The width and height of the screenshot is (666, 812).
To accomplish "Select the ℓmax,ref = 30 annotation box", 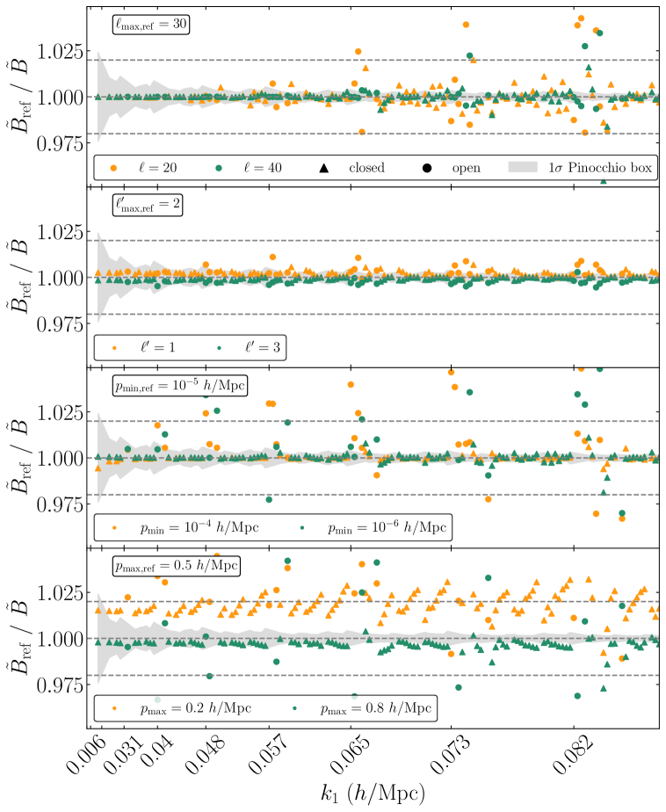I will tap(151, 25).
